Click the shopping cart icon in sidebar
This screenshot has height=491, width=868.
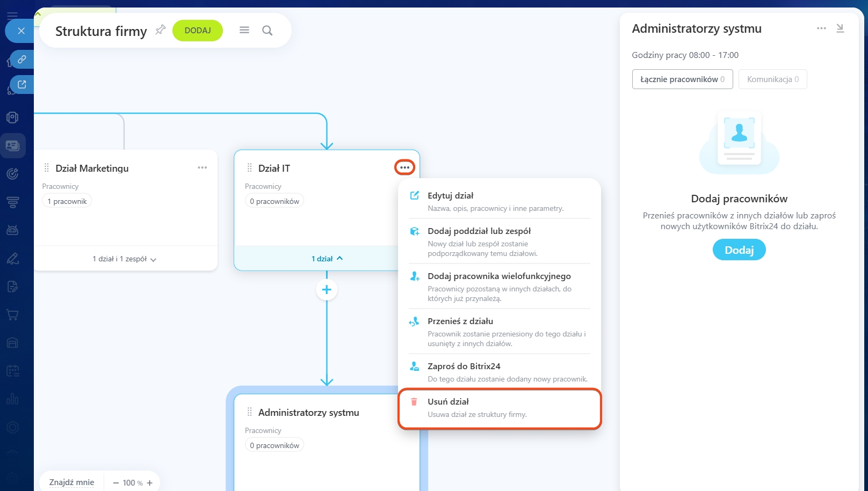click(12, 315)
